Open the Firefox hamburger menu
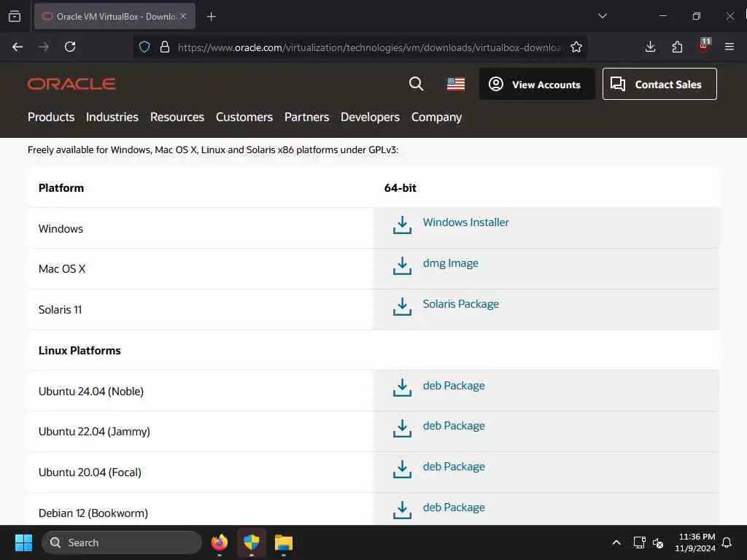The image size is (747, 560). (729, 47)
